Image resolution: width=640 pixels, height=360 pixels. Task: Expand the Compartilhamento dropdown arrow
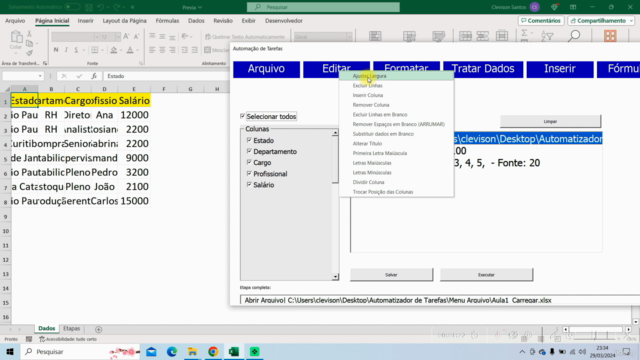tap(631, 20)
